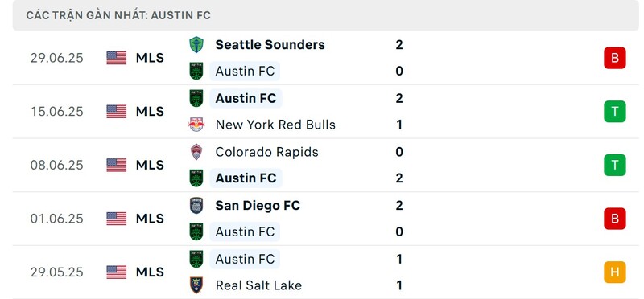The height and width of the screenshot is (299, 644).
Task: Open the San Diego FC team link
Action: point(258,206)
